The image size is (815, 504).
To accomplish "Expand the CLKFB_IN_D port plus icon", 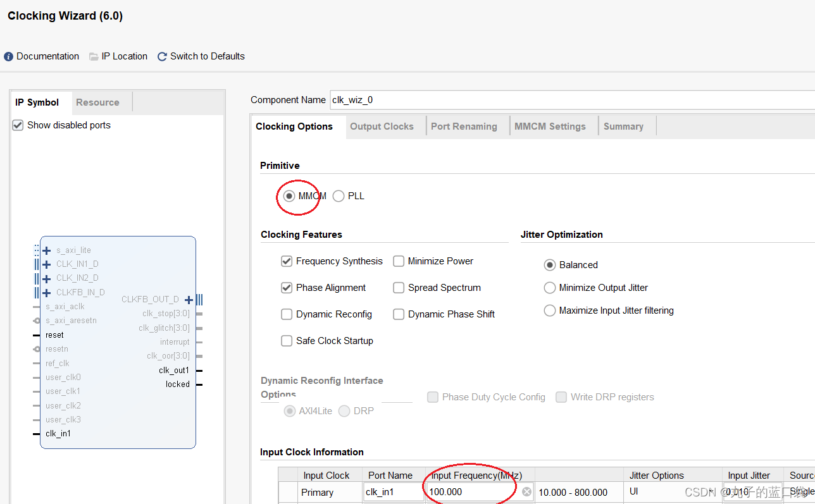I will coord(46,293).
